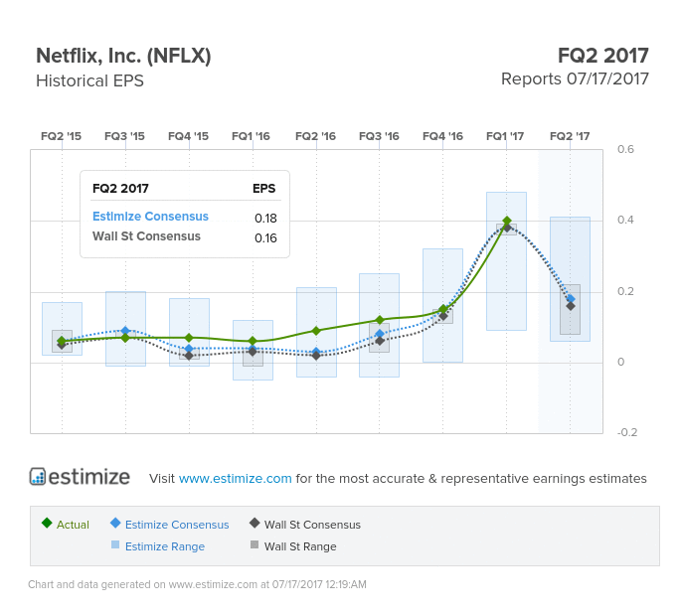Click the Actual EPS point for FQ4 '16
The image size is (681, 616).
443,309
